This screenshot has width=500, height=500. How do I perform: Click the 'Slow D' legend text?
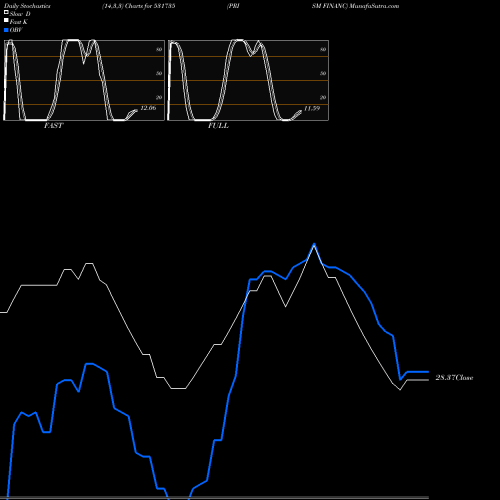point(20,14)
